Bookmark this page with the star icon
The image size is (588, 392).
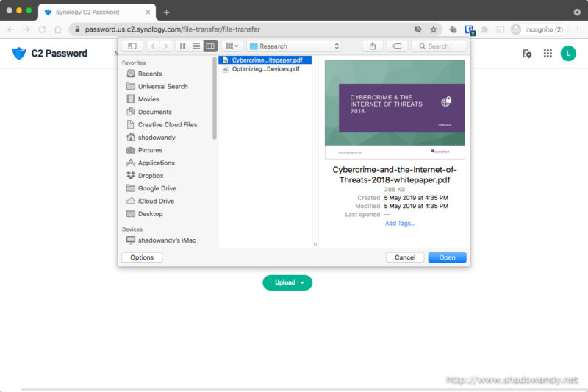(x=434, y=29)
